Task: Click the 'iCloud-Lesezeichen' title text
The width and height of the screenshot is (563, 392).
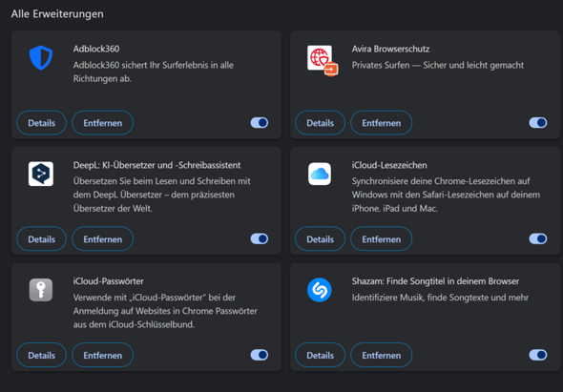Action: [389, 165]
